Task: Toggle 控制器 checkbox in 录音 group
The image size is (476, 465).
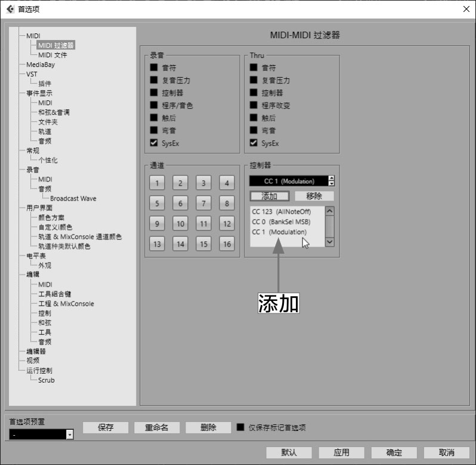Action: 154,93
